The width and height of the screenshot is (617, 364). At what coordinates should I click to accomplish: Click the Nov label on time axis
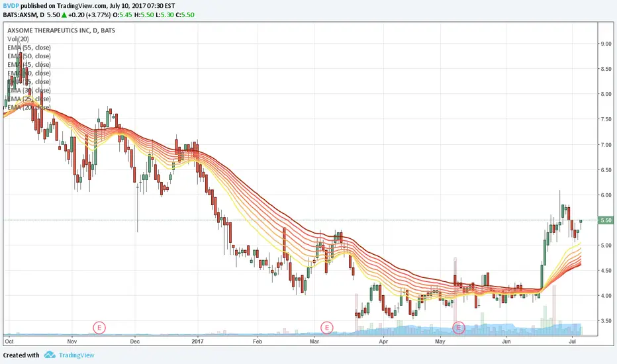pos(71,341)
